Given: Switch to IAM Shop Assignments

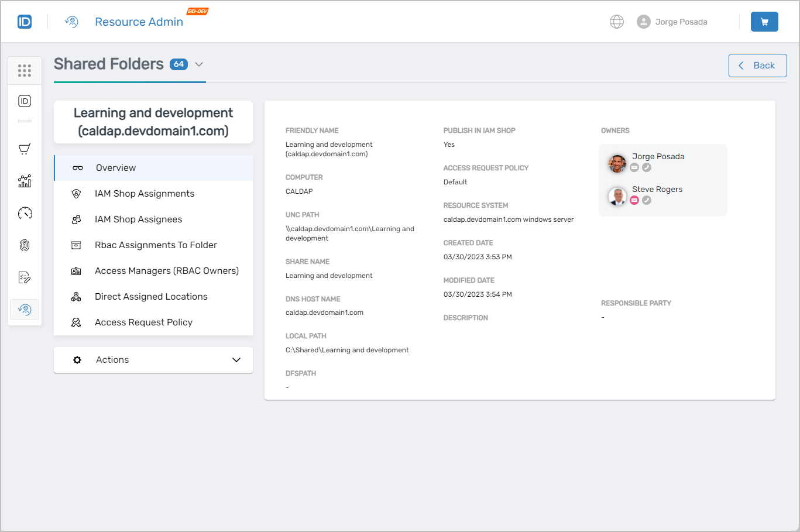Looking at the screenshot, I should tap(145, 193).
